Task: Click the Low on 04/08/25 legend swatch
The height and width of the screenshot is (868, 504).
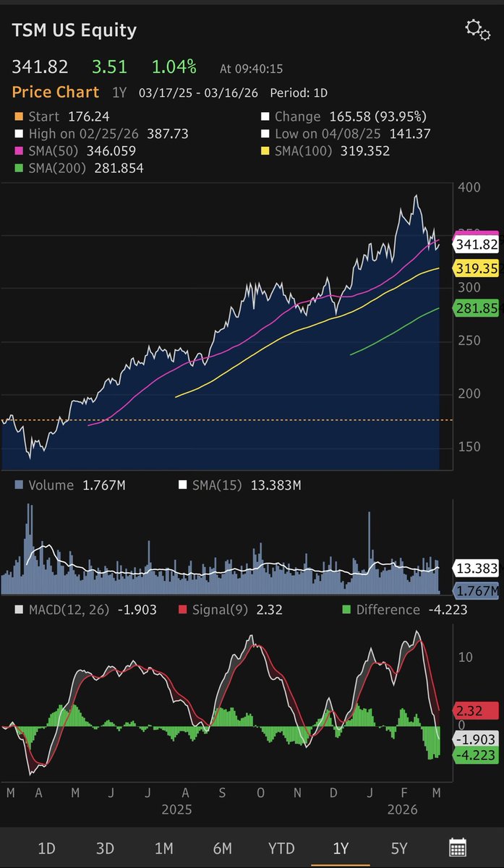Action: click(x=265, y=134)
